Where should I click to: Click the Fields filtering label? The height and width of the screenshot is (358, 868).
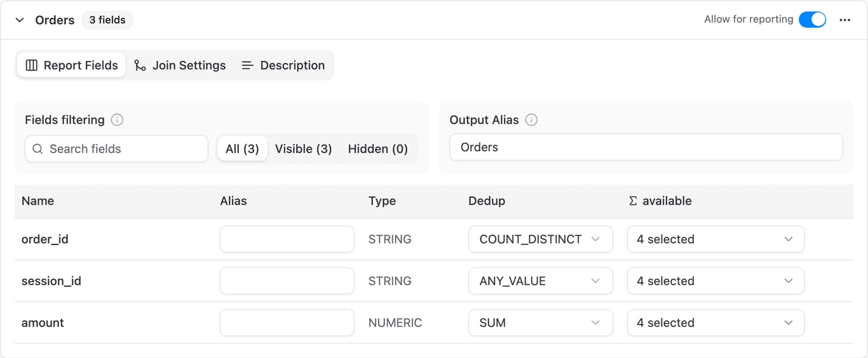pos(65,120)
